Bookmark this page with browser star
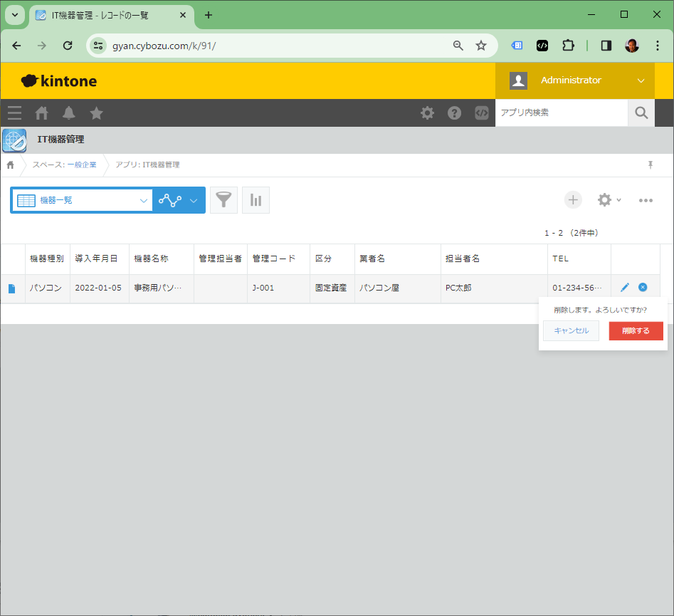 [481, 46]
